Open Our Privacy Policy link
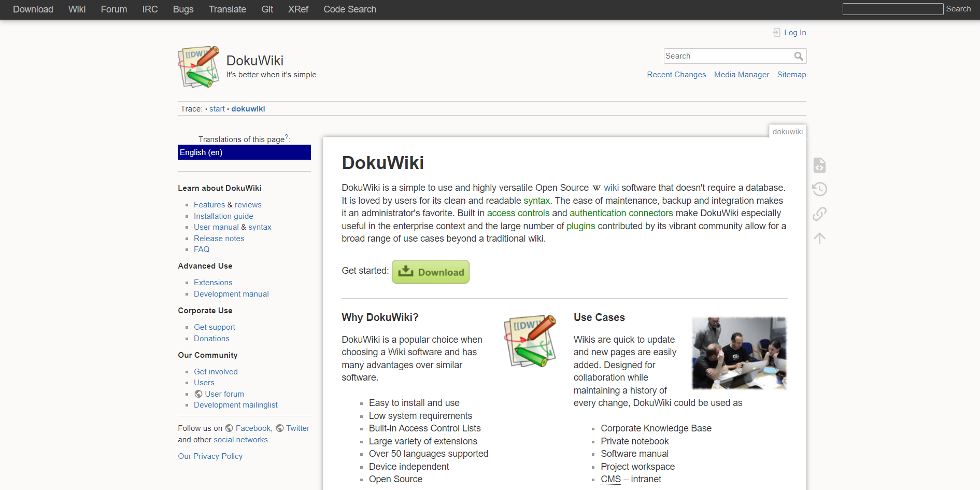 coord(210,456)
